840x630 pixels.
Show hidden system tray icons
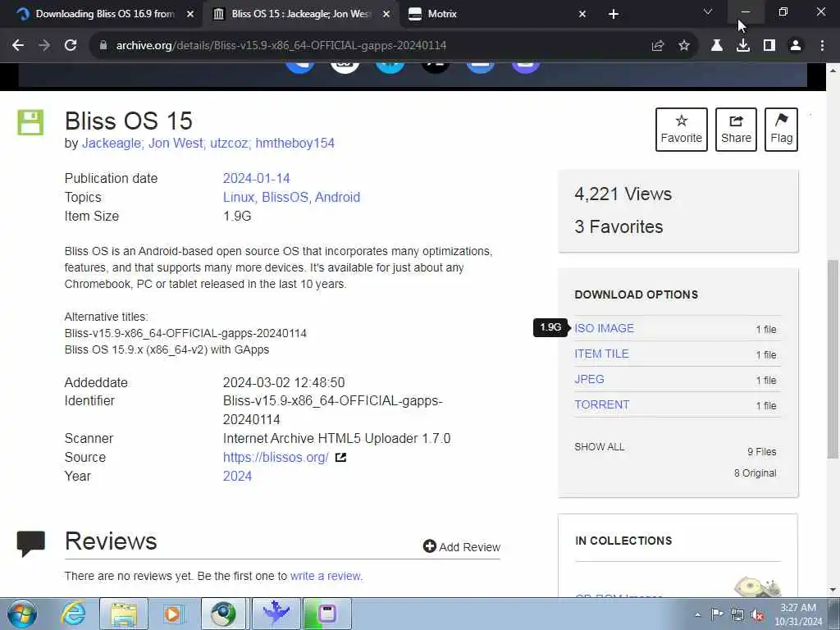pyautogui.click(x=697, y=614)
